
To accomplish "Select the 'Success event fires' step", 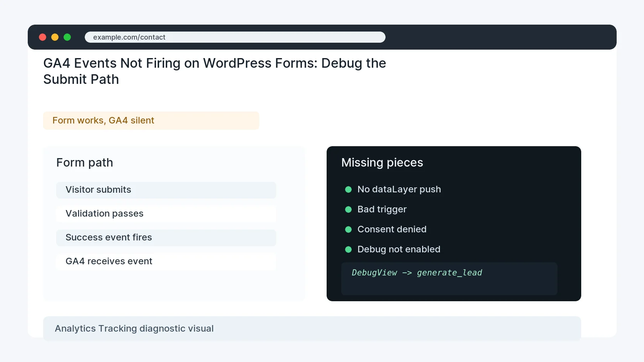I will (x=166, y=238).
